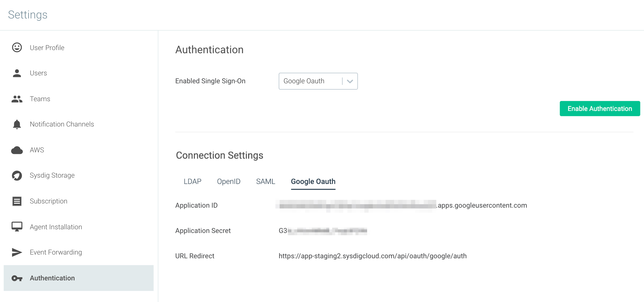Viewport: 644px width, 302px height.
Task: Click the Notification Channels bell icon
Action: click(x=17, y=124)
